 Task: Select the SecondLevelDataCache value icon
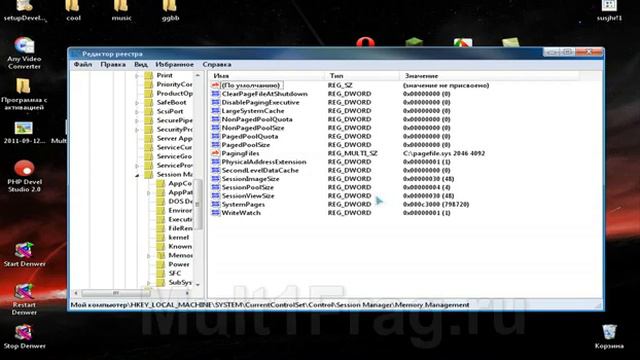tap(216, 171)
